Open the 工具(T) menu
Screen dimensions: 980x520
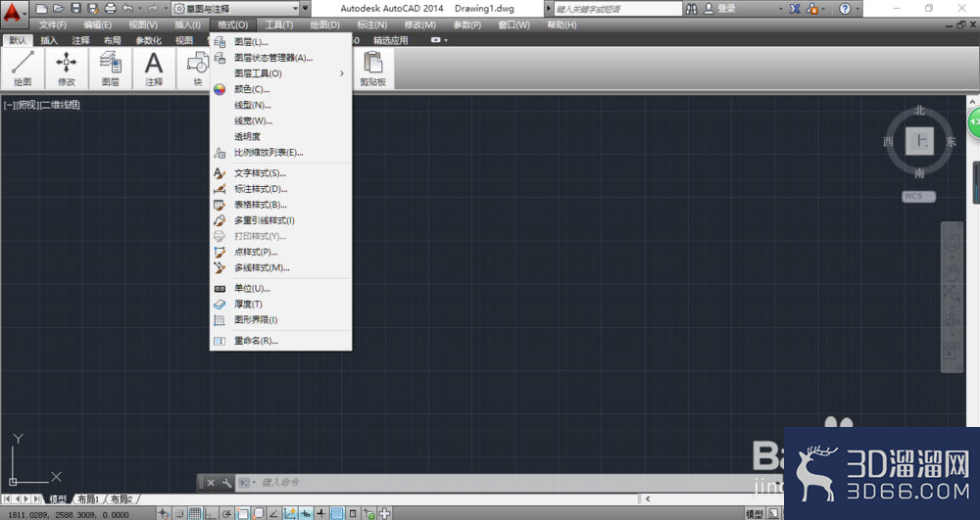point(278,24)
